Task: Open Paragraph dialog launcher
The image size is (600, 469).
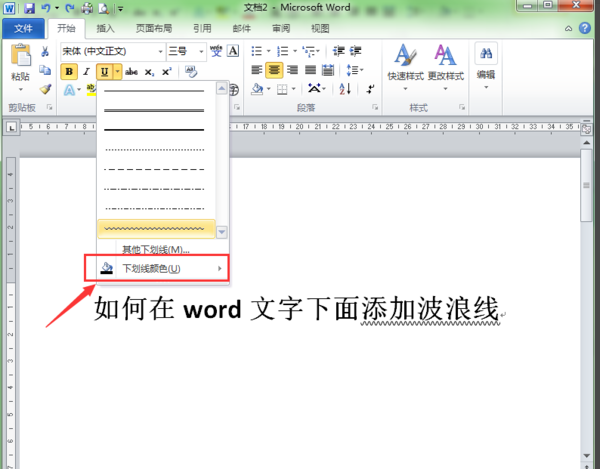Action: point(375,107)
